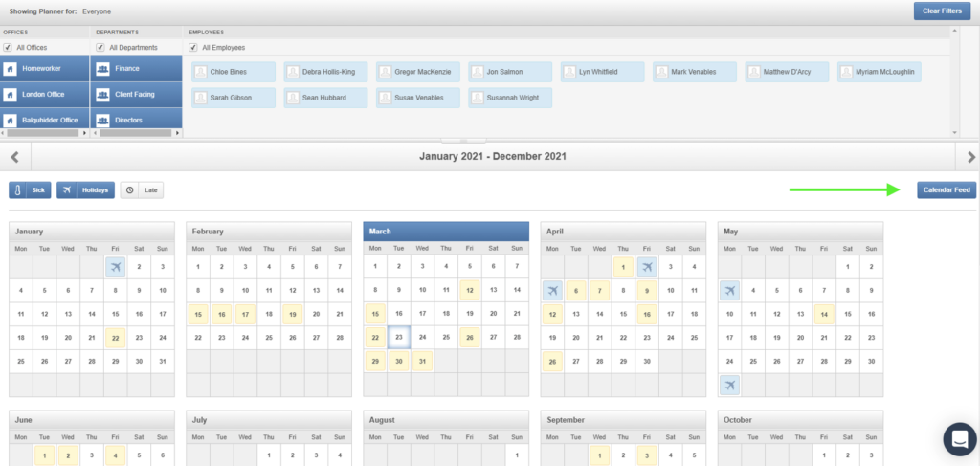The width and height of the screenshot is (980, 466).
Task: Select employee Chloe Bines
Action: pyautogui.click(x=234, y=72)
